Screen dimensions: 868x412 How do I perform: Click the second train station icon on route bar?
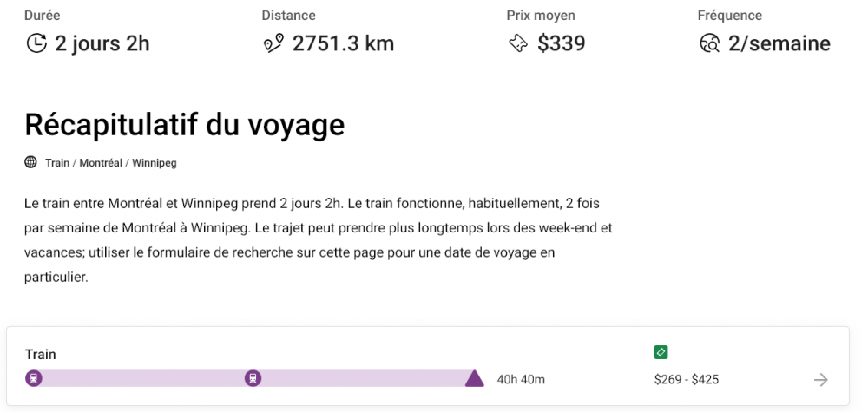coord(253,378)
